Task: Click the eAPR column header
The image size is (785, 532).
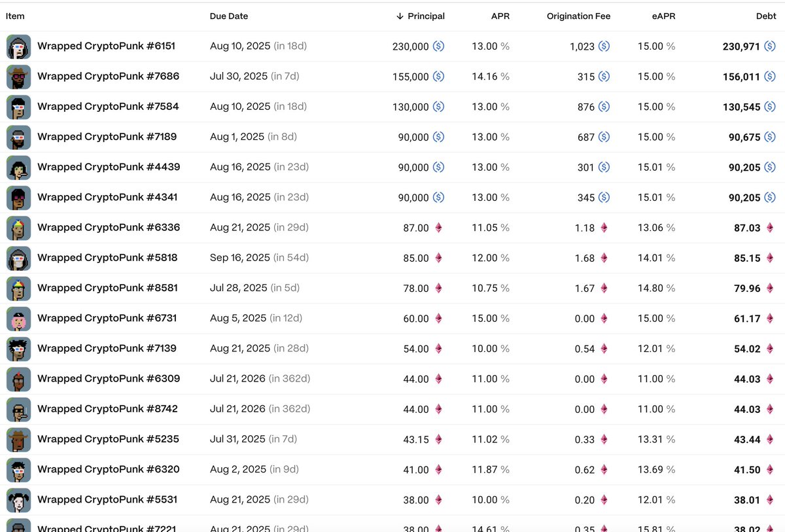Action: (x=663, y=16)
